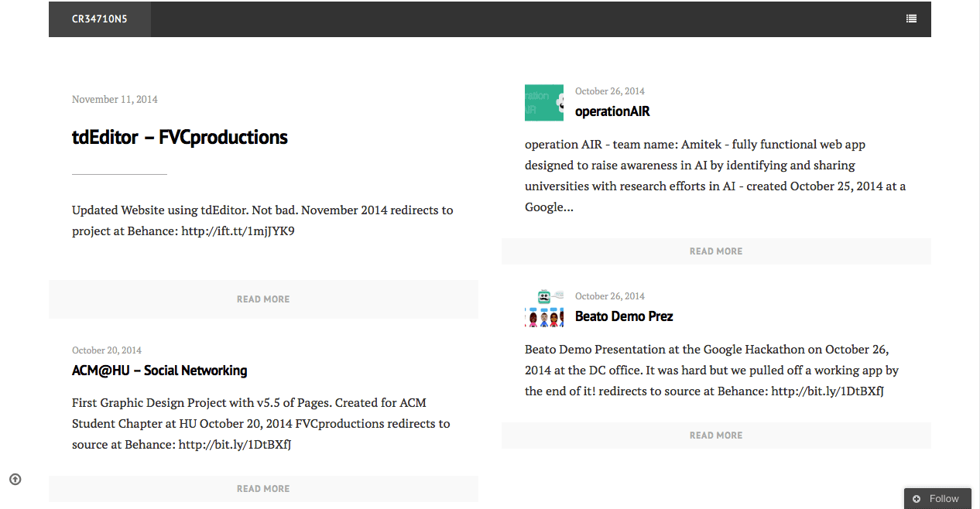980x509 pixels.
Task: Go to CR34710N5 site home
Action: (99, 19)
